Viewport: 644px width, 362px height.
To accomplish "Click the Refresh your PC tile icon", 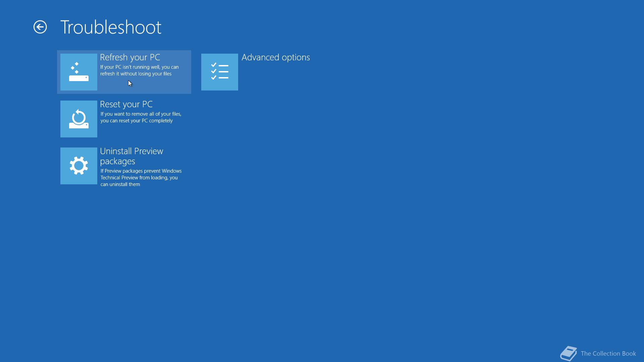I will (x=79, y=72).
